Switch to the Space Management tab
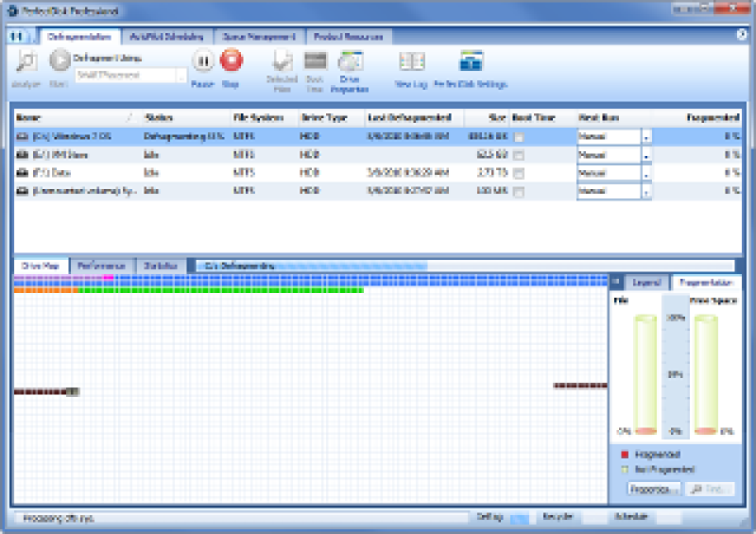The width and height of the screenshot is (756, 534). point(259,37)
